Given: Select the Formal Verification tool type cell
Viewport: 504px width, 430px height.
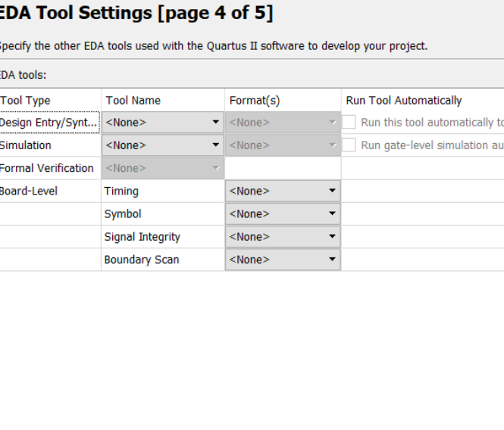Looking at the screenshot, I should tap(50, 168).
